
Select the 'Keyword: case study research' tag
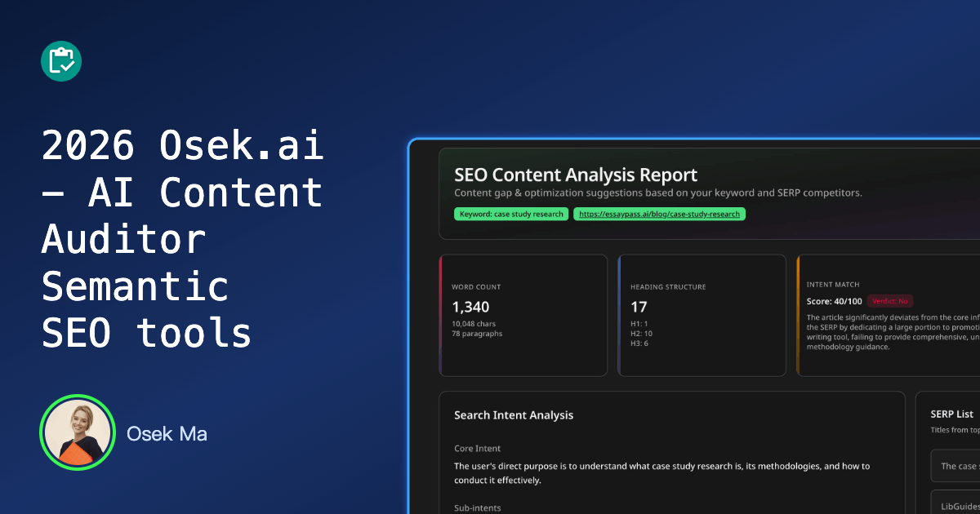(511, 214)
